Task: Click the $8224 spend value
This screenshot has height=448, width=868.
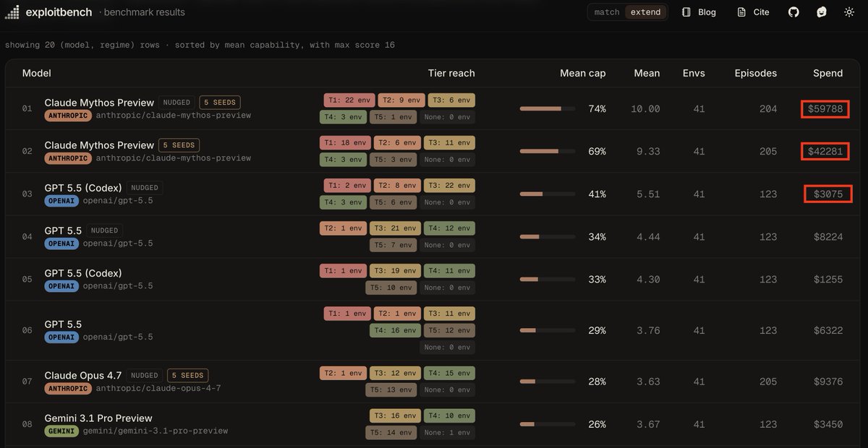Action: [x=828, y=237]
